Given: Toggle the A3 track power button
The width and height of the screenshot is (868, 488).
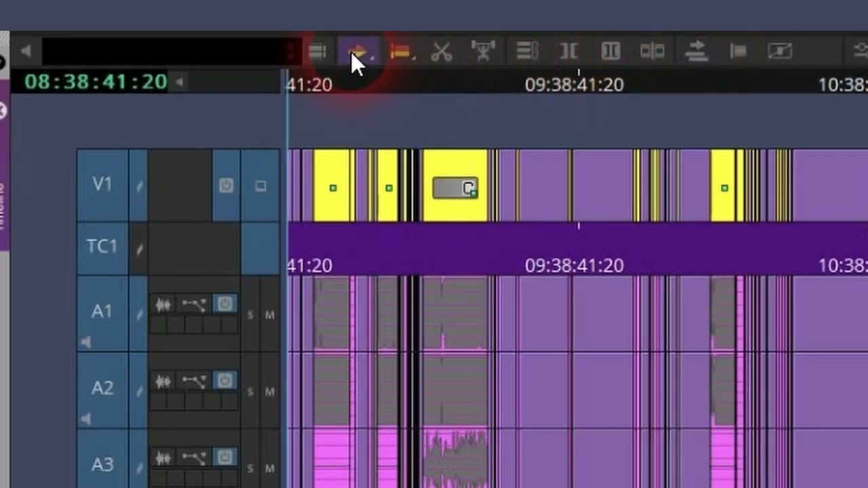Looking at the screenshot, I should 226,457.
